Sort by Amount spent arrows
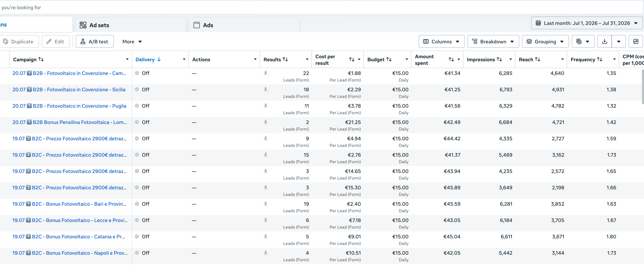This screenshot has height=265, width=644. 451,60
